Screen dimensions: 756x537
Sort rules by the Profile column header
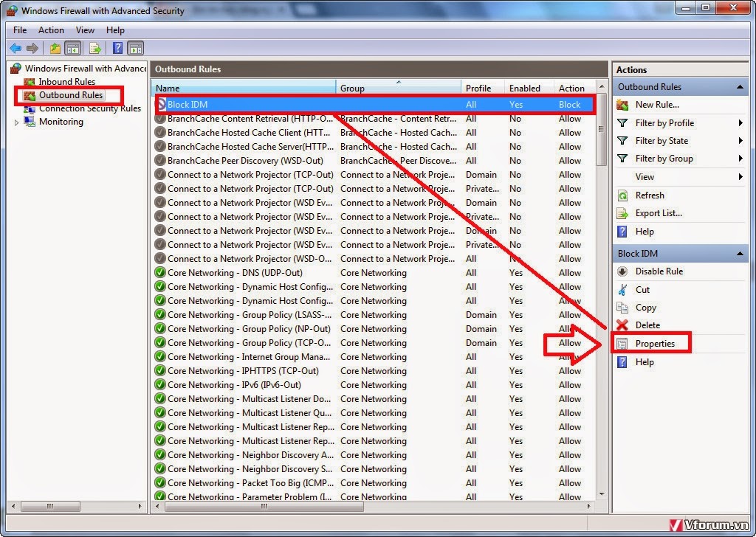[483, 88]
